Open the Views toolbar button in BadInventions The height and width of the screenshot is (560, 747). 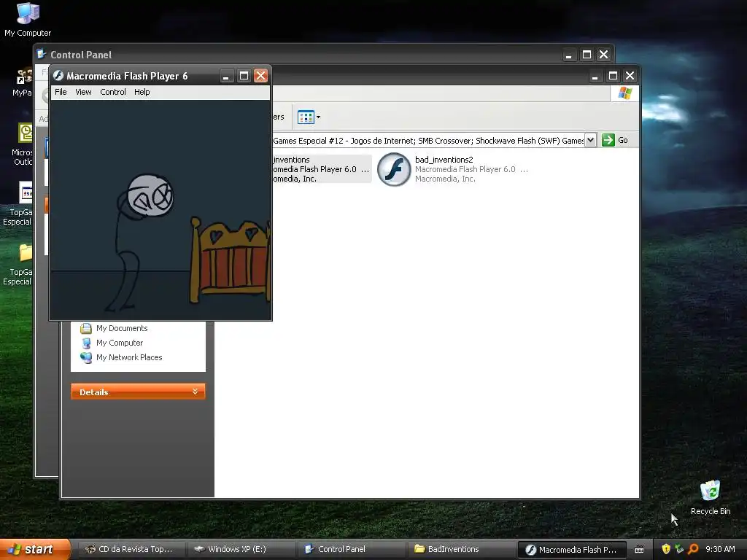pyautogui.click(x=306, y=117)
